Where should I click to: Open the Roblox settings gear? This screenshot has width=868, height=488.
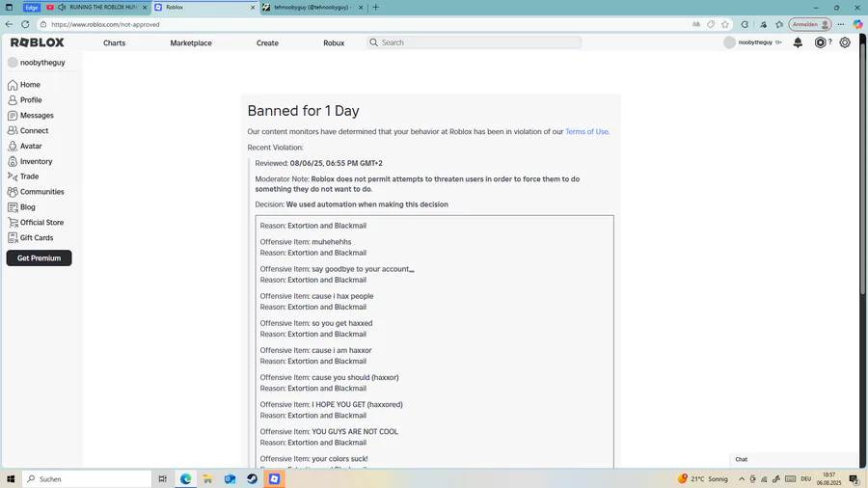click(x=845, y=42)
